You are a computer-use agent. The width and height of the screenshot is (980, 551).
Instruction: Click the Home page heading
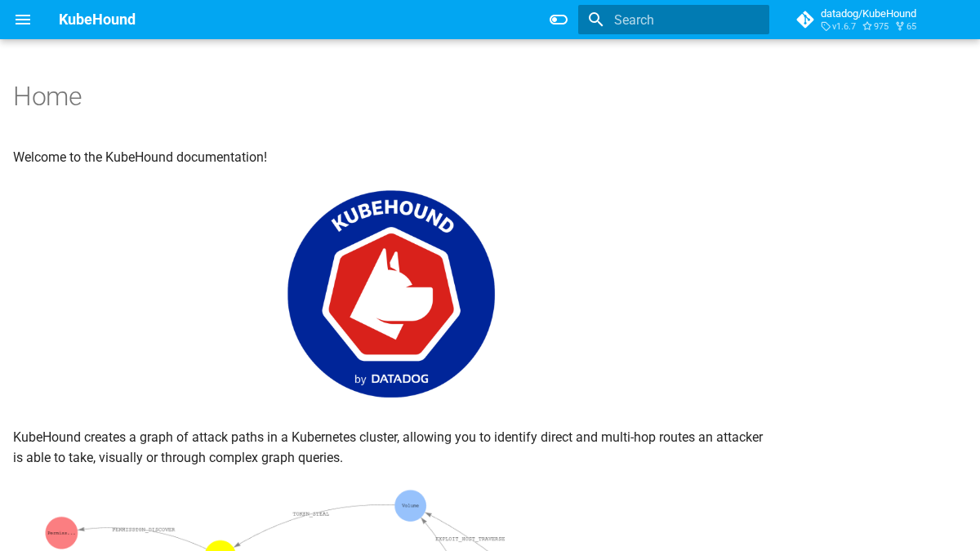pyautogui.click(x=47, y=96)
